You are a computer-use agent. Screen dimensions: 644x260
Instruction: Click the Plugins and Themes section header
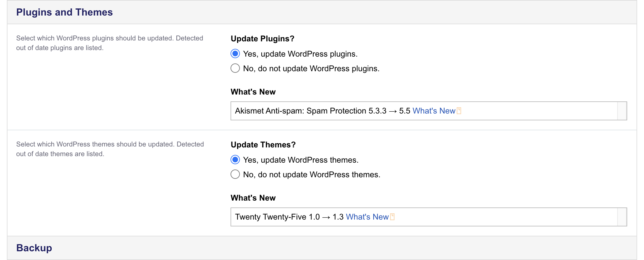click(x=64, y=12)
